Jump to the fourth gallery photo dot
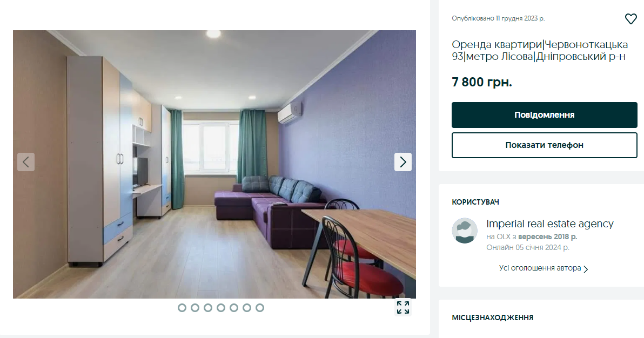The height and width of the screenshot is (338, 644). 221,308
